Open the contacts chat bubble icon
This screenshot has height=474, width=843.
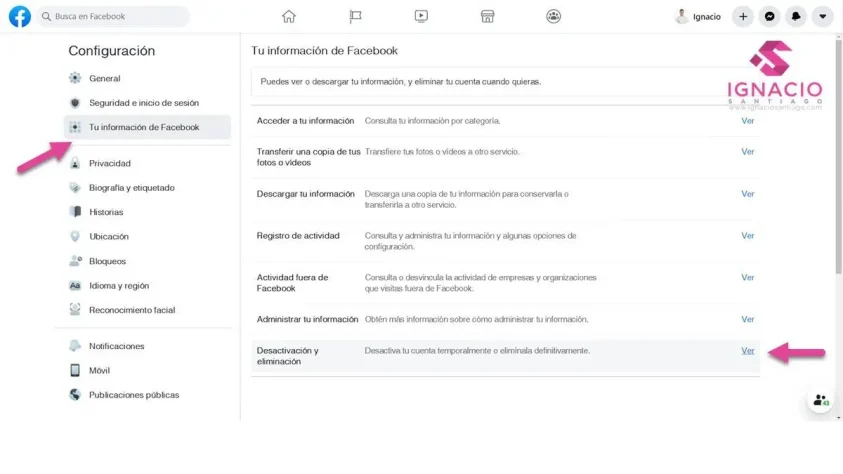tap(820, 400)
